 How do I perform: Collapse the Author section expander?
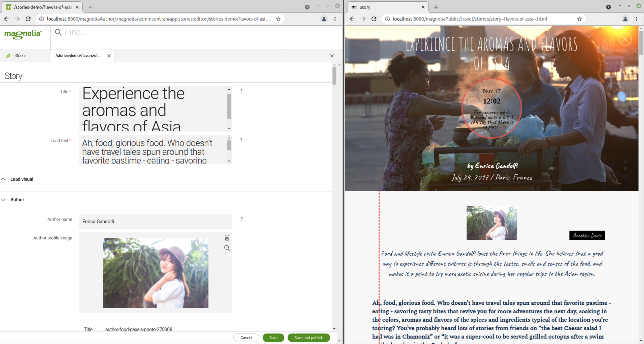(4, 199)
